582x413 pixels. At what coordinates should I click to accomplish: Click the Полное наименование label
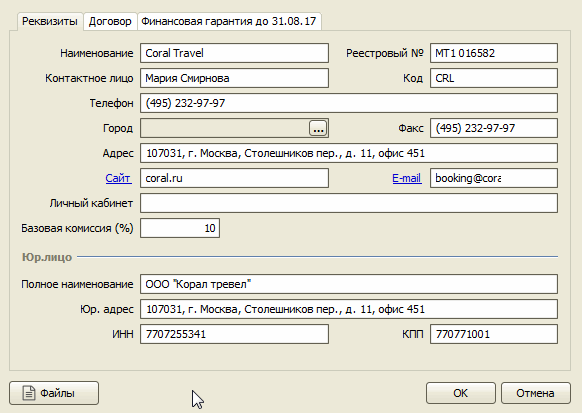(x=77, y=284)
